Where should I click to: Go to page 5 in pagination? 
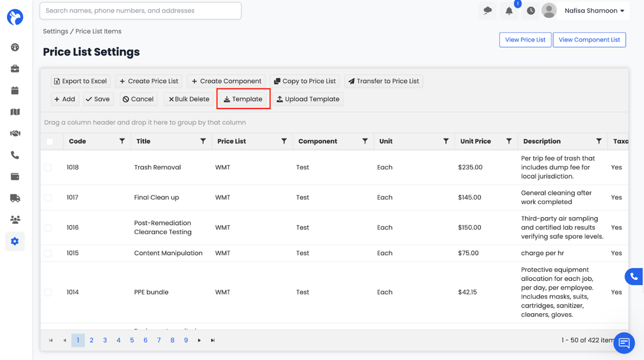tap(132, 340)
